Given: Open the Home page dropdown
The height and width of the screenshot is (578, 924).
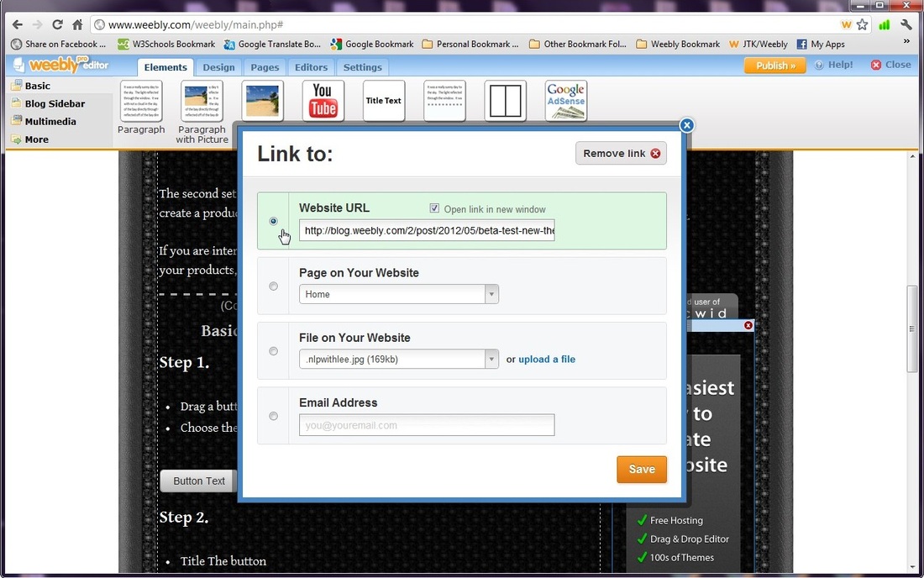Looking at the screenshot, I should tap(399, 294).
